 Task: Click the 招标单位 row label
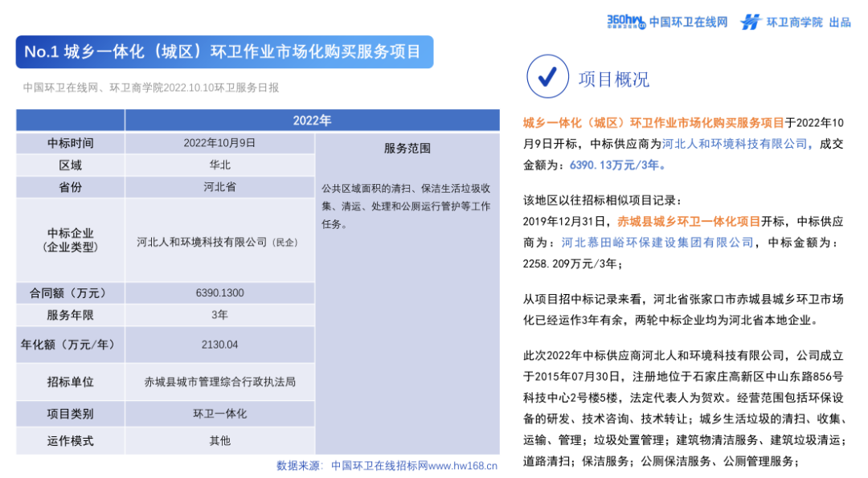pyautogui.click(x=70, y=382)
